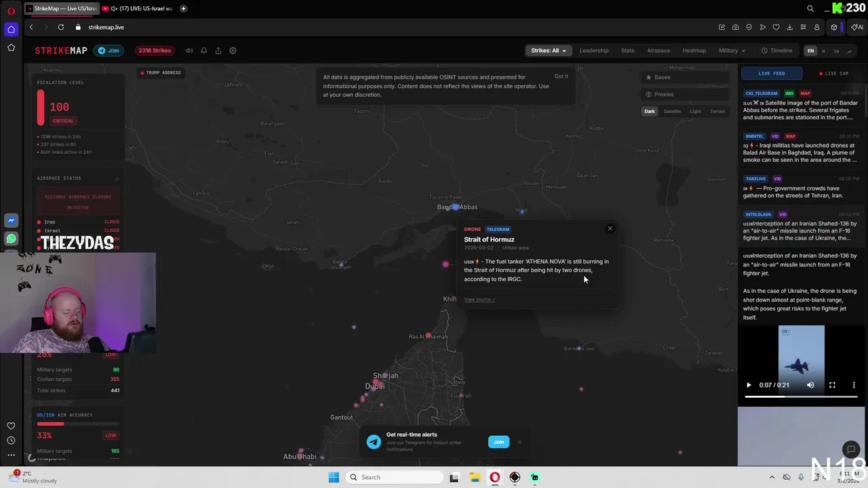The image size is (868, 488).
Task: Reload the strikemap.live page
Action: pos(61,27)
